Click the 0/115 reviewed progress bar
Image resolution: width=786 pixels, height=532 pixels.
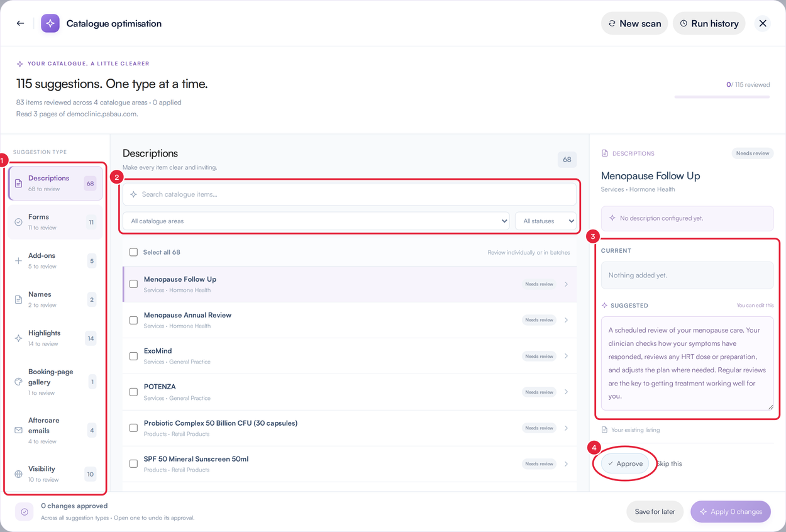[722, 97]
